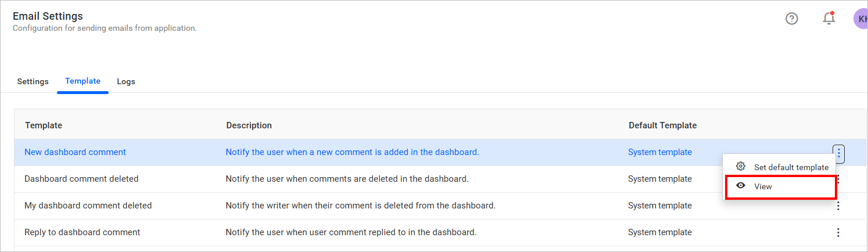Select the Template tab
This screenshot has height=252, width=868.
click(x=83, y=81)
